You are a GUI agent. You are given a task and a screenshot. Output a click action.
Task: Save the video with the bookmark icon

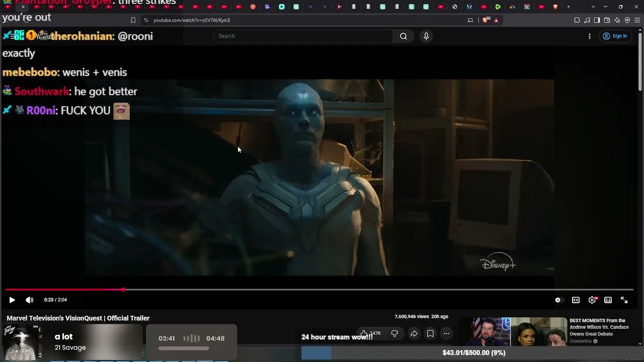tap(430, 333)
